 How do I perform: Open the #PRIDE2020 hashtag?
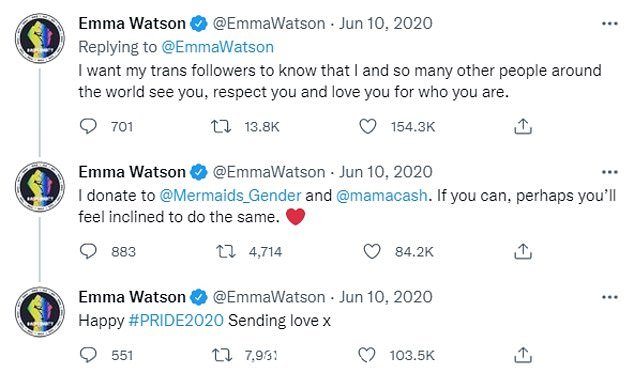(176, 321)
